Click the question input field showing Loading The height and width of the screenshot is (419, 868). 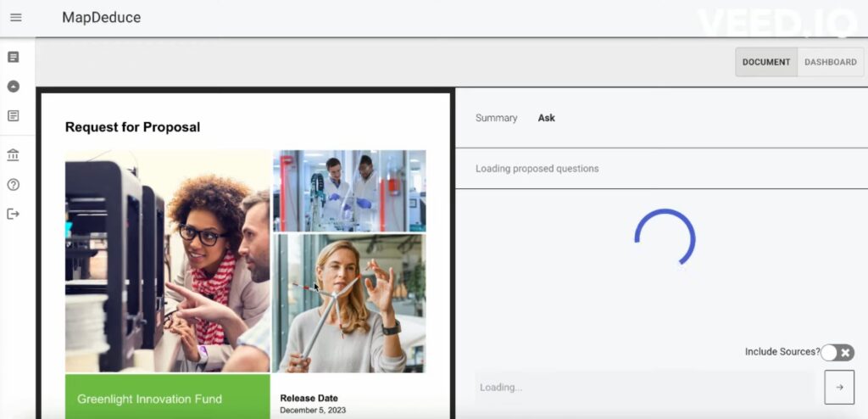click(x=645, y=387)
